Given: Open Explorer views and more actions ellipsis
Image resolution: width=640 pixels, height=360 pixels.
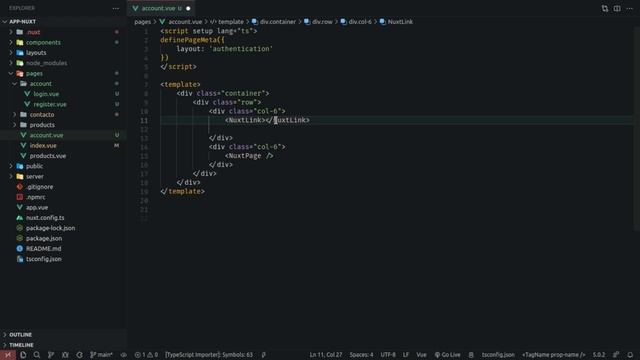Looking at the screenshot, I should click(x=116, y=8).
